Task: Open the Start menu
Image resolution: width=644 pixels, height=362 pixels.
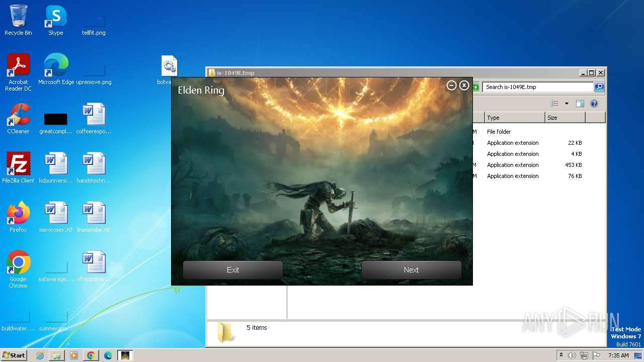Action: tap(14, 355)
